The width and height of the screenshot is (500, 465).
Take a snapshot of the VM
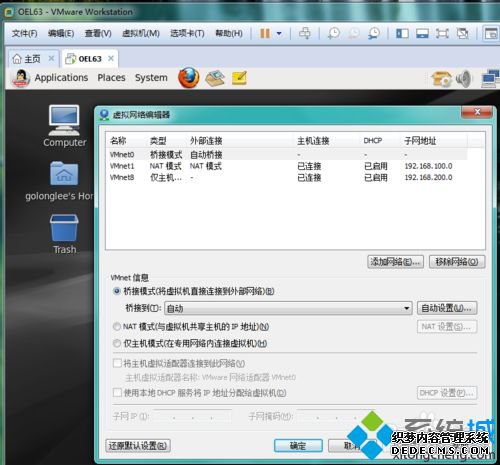334,33
